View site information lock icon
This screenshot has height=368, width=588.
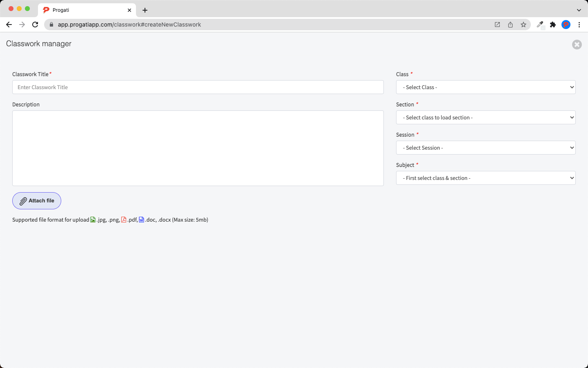click(51, 25)
